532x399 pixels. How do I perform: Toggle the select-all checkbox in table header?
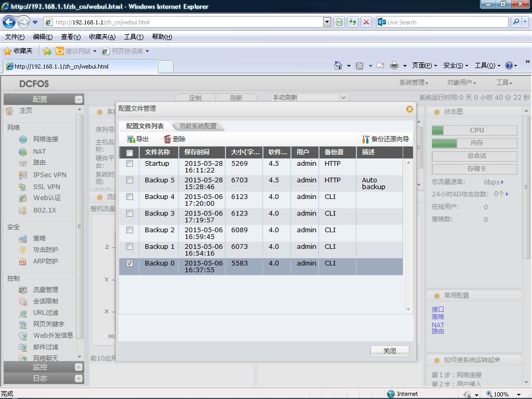click(x=129, y=153)
